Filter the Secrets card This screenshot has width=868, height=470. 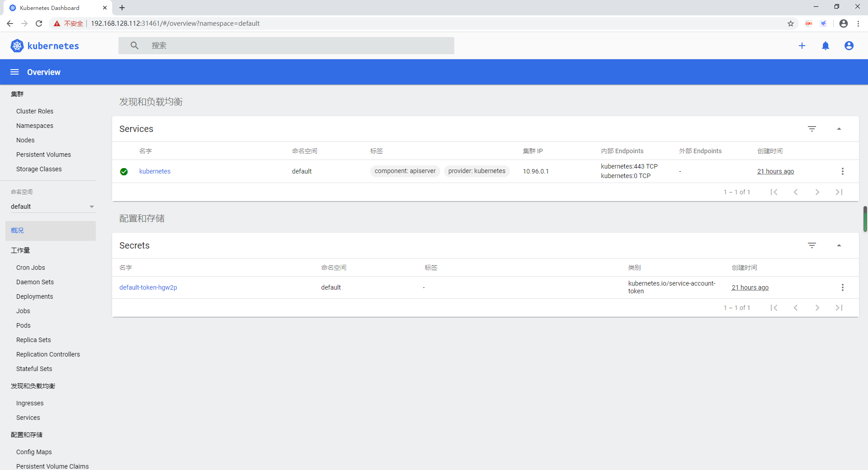point(812,245)
